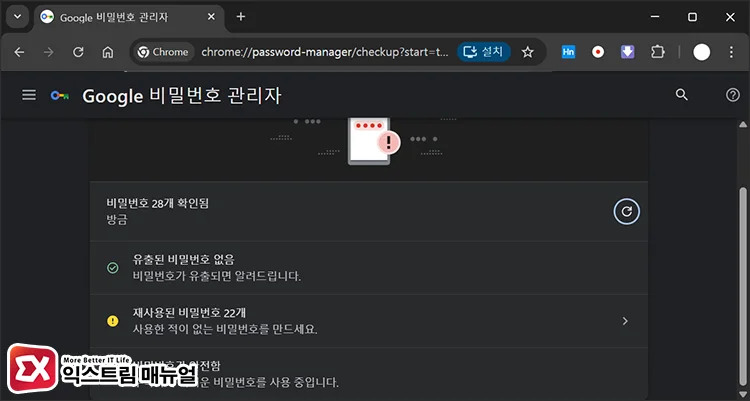This screenshot has height=401, width=750.
Task: Open the Hn extension icon
Action: pos(568,52)
